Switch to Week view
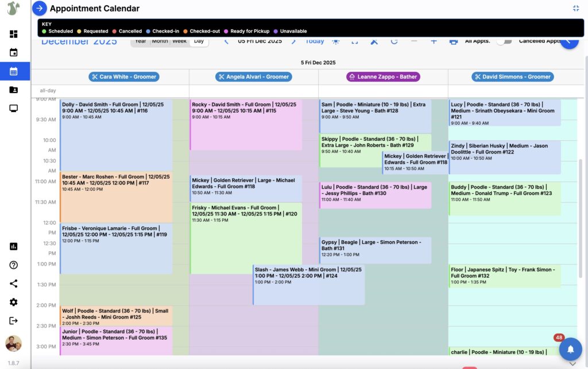This screenshot has width=588, height=369. [x=179, y=41]
